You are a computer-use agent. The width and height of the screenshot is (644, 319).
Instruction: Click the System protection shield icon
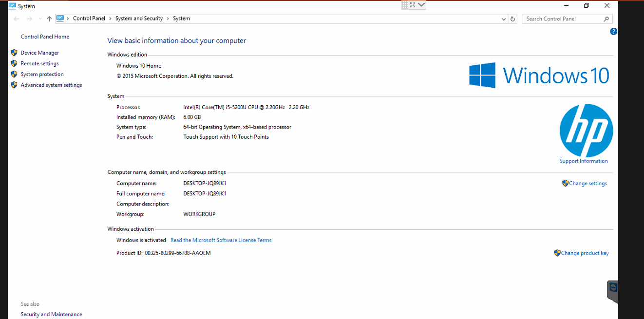(x=14, y=74)
